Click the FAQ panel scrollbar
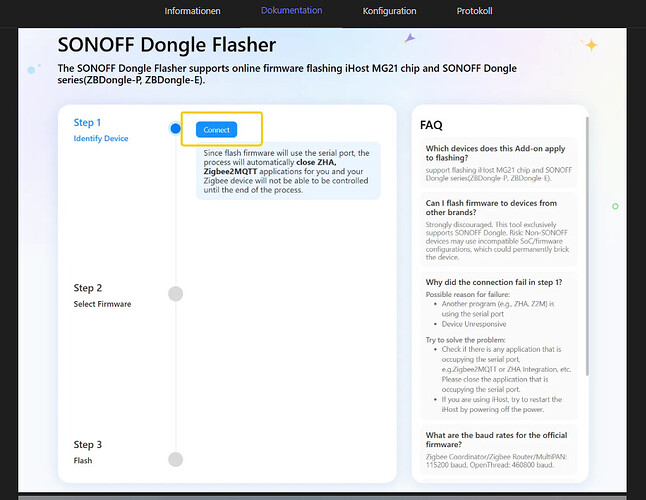 pyautogui.click(x=587, y=246)
